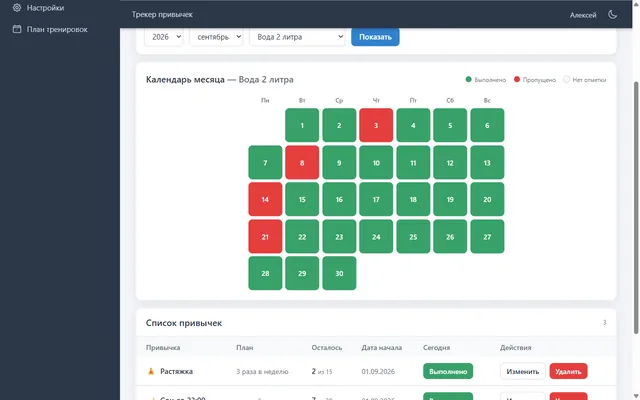
Task: Click the green Выполнено legend dot
Action: tap(469, 79)
